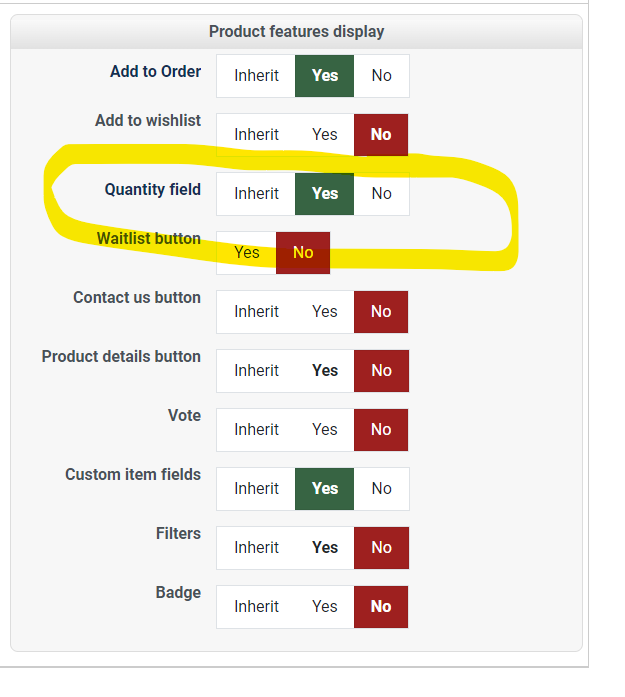Set Vote to Inherit

pyautogui.click(x=256, y=430)
